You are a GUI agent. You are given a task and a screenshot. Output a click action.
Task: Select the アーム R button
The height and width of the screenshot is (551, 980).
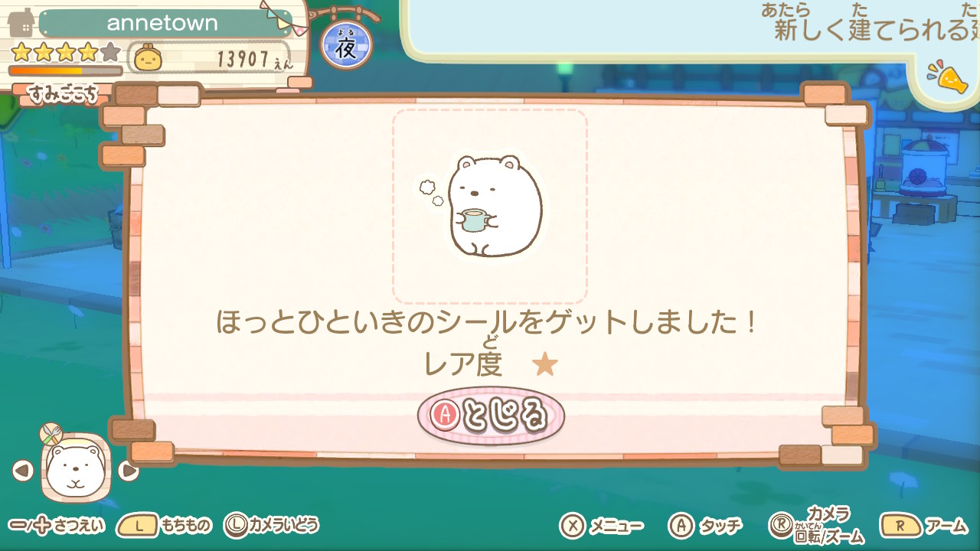(x=900, y=526)
